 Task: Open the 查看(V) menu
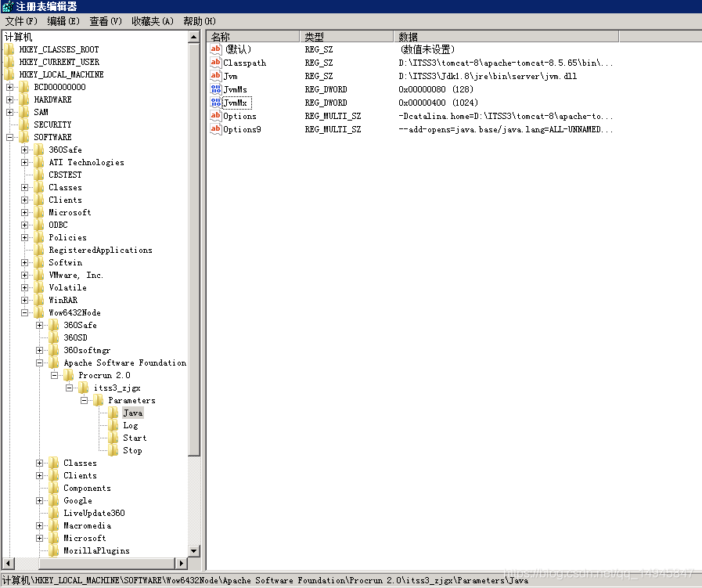pos(106,21)
